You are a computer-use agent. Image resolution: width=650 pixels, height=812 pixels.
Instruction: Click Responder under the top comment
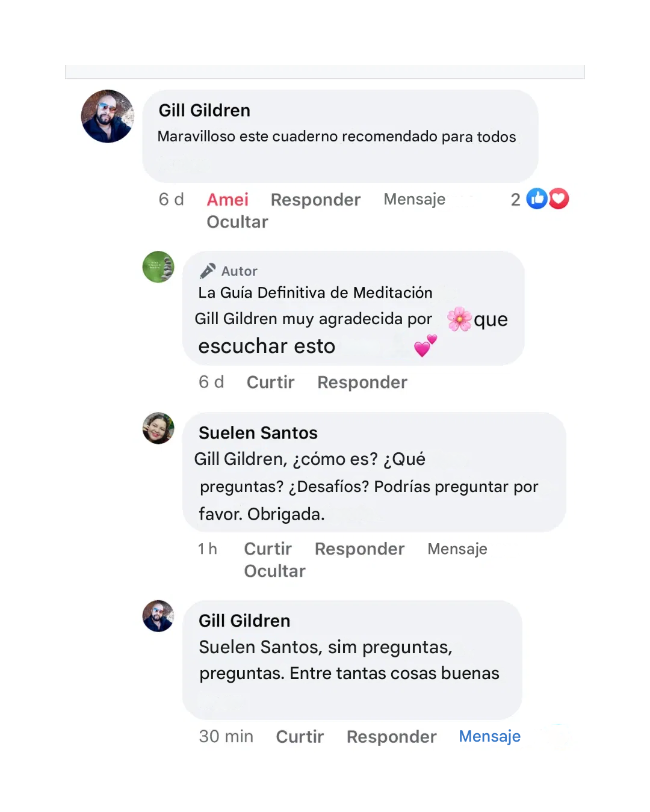(315, 200)
